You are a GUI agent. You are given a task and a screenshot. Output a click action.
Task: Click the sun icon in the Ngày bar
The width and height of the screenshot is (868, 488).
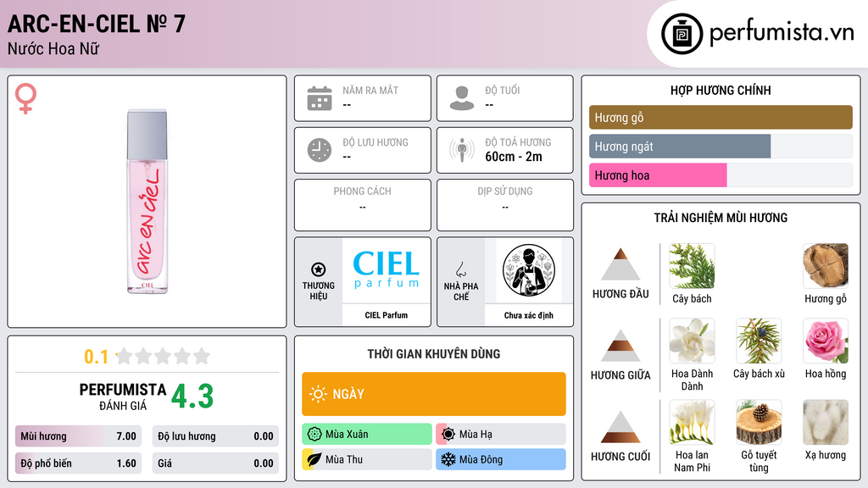(x=319, y=394)
